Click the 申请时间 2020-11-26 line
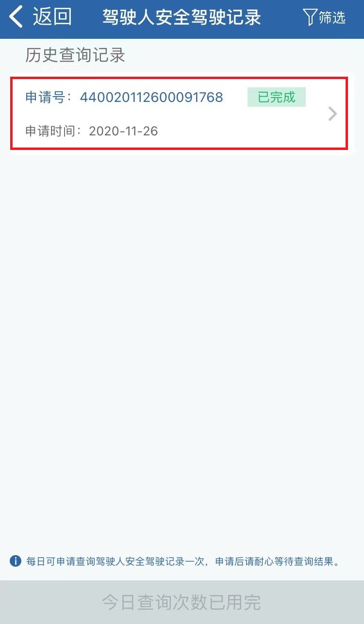364x624 pixels. (92, 131)
